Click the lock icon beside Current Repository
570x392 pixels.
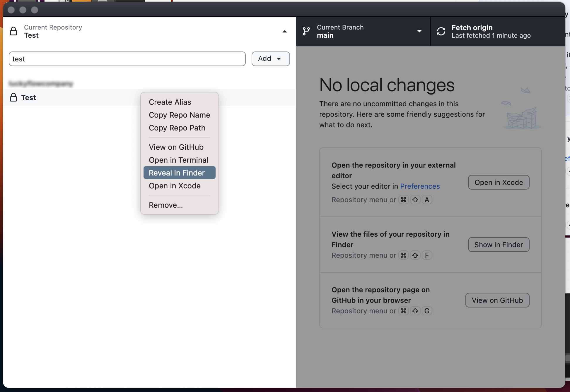click(13, 31)
